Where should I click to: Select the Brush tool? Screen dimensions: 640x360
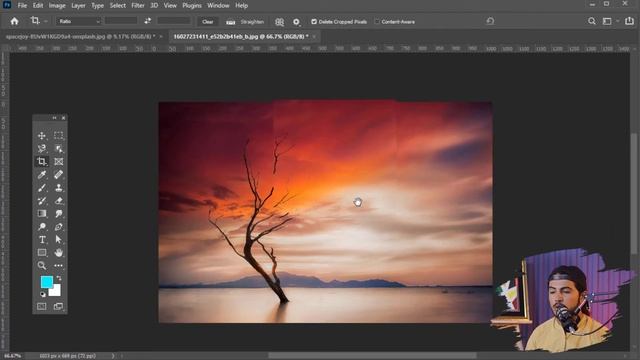coord(42,188)
